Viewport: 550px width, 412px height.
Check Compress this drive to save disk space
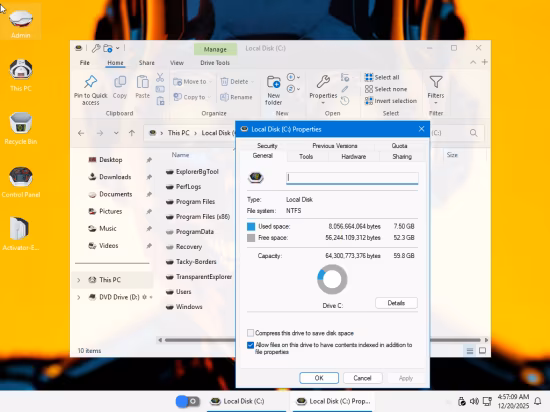pyautogui.click(x=250, y=333)
